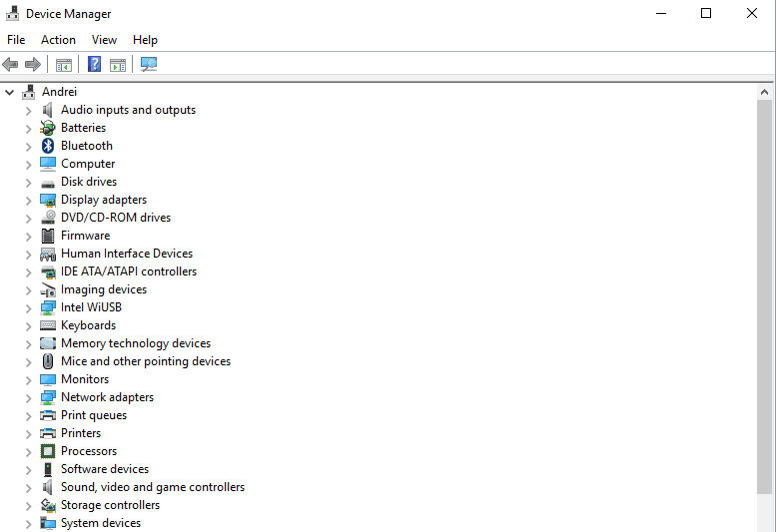Click the DVD/CD-ROM drives disc icon
The width and height of the screenshot is (776, 532).
(x=48, y=218)
